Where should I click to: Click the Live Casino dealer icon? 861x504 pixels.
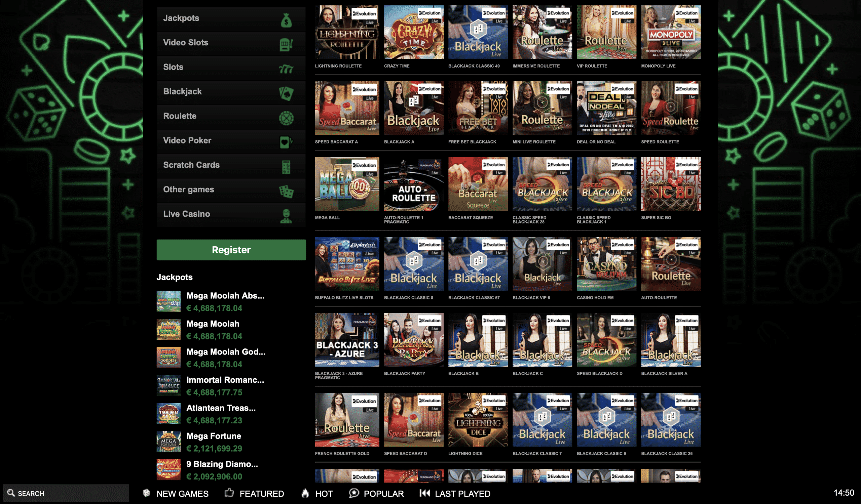point(286,216)
